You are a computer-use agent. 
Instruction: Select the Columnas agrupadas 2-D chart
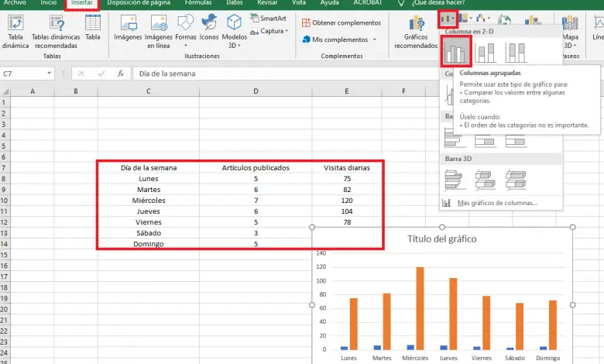click(x=457, y=52)
